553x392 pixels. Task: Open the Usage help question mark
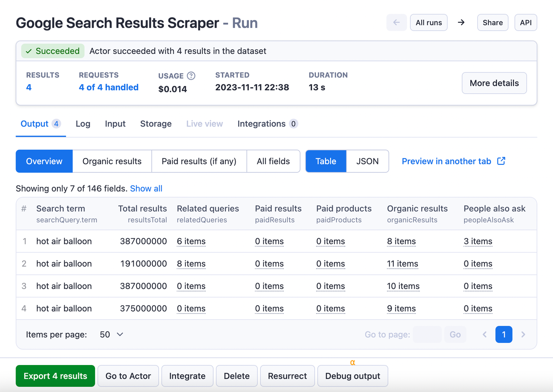[190, 76]
